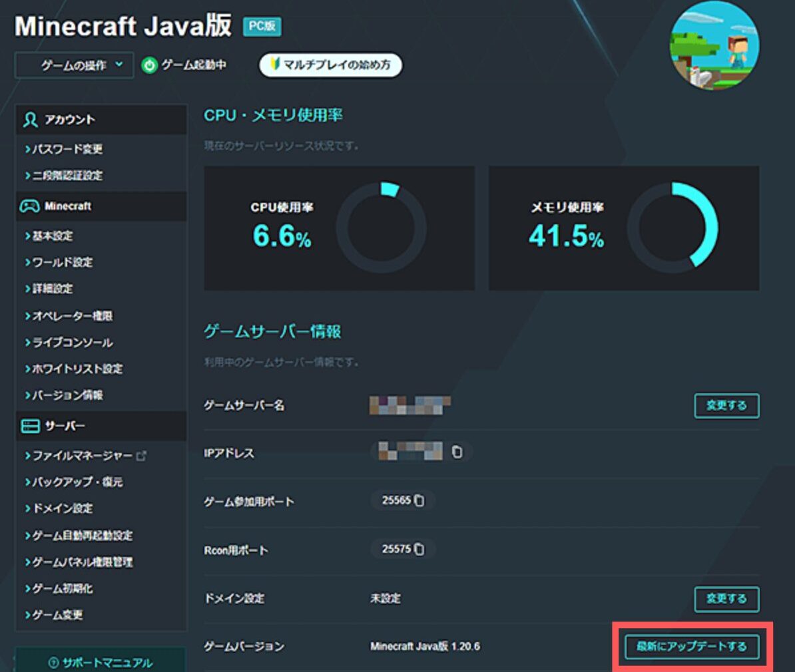Click the ゲーム起動中 status text
Image resolution: width=795 pixels, height=672 pixels.
(x=194, y=65)
